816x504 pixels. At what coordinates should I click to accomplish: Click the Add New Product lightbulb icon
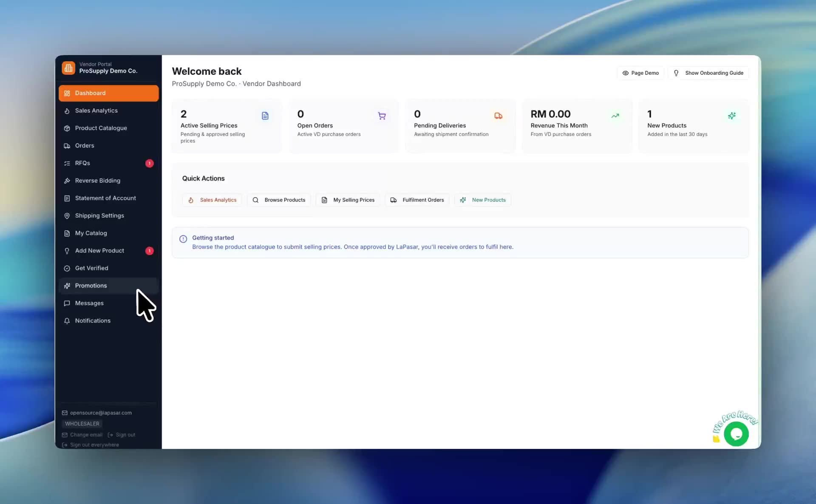pos(67,251)
